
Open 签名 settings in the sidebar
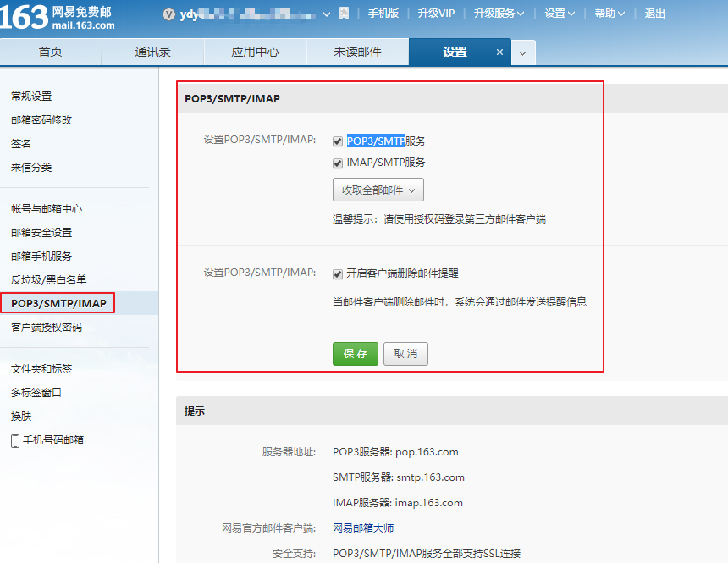pos(21,144)
